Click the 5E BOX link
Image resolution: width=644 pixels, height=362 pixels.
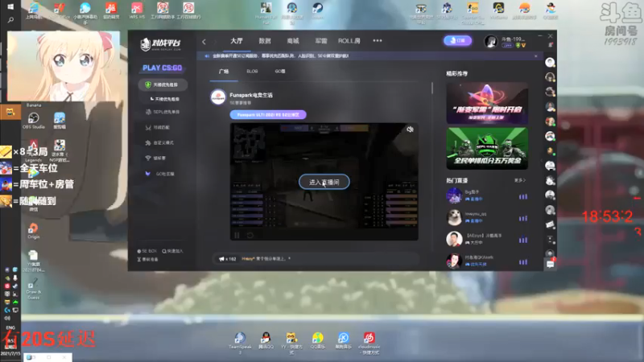coord(147,251)
